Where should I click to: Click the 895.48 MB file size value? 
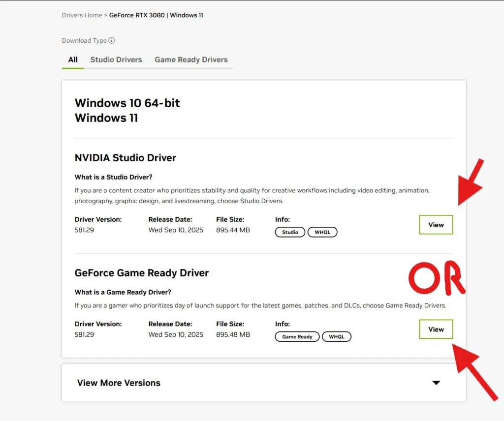[233, 334]
